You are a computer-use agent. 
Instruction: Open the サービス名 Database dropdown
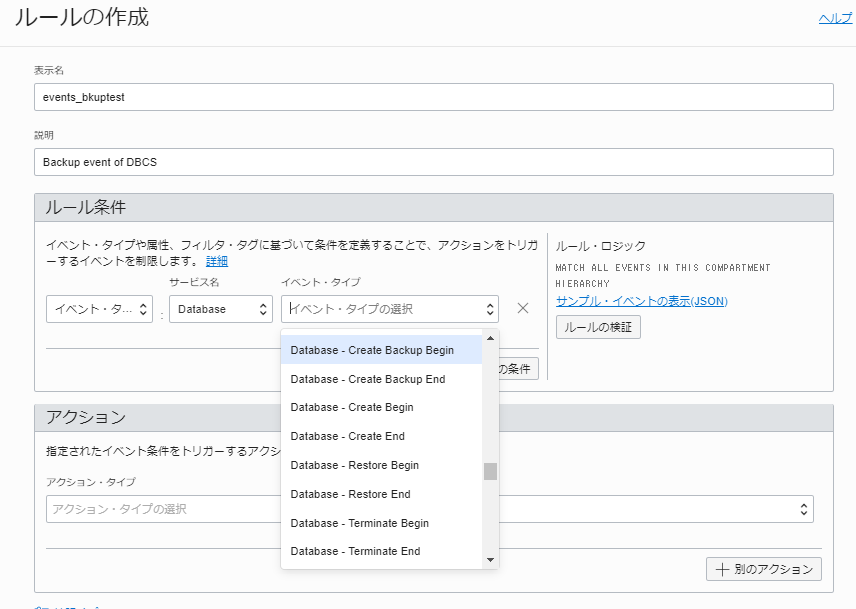[x=221, y=309]
